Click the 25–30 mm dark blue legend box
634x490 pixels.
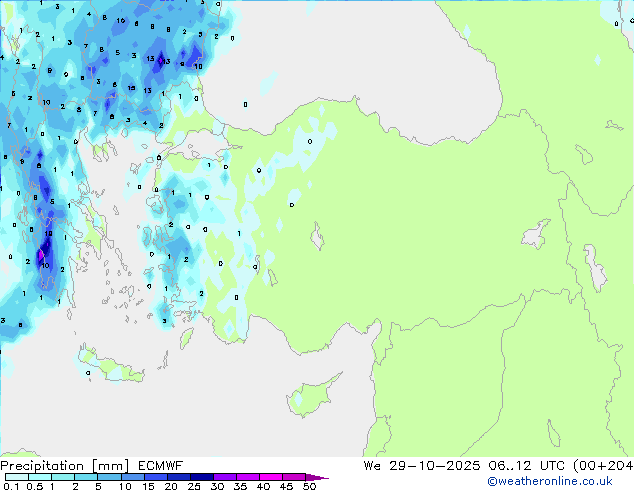(202, 477)
